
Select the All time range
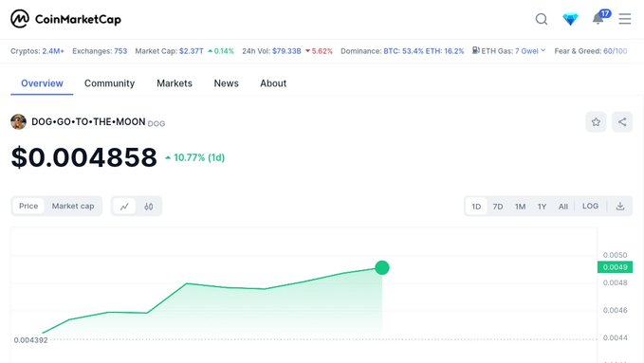tap(563, 206)
